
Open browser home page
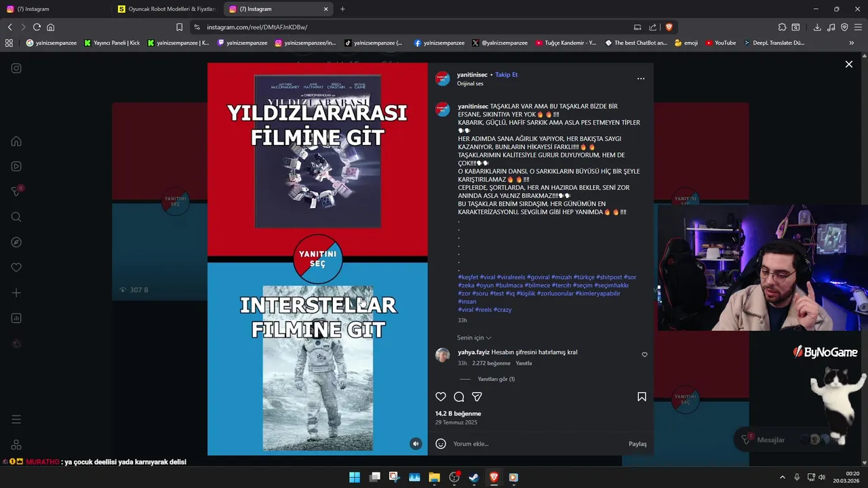pyautogui.click(x=50, y=27)
